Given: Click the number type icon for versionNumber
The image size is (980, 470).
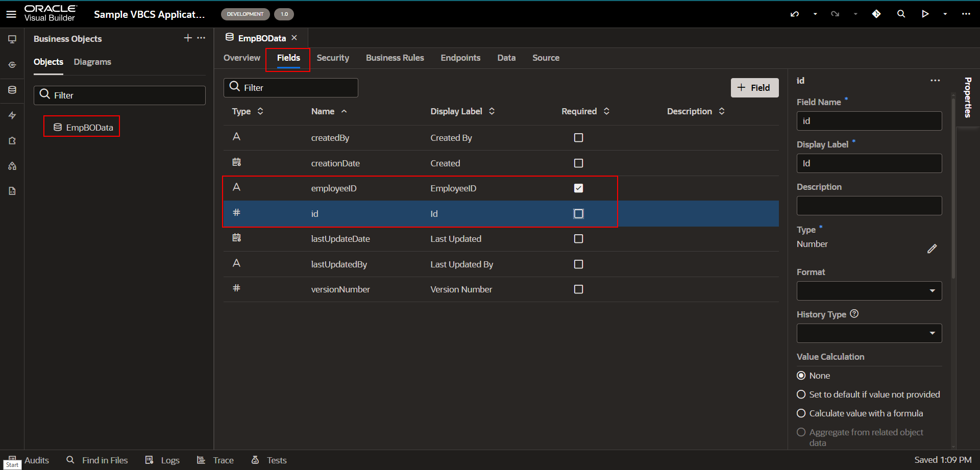Looking at the screenshot, I should (236, 288).
